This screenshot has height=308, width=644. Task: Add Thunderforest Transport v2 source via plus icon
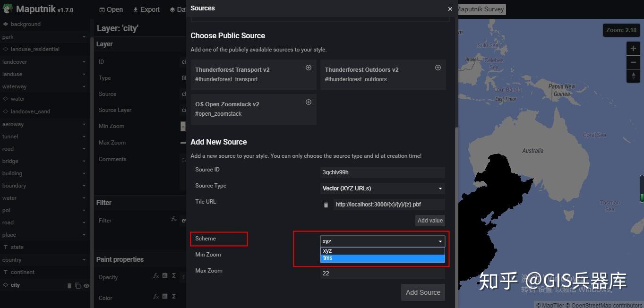[x=309, y=68]
